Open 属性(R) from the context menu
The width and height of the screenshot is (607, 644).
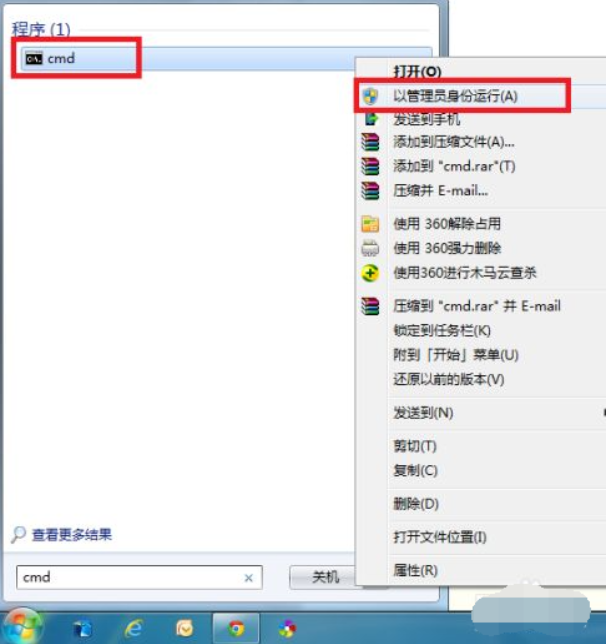[x=415, y=570]
